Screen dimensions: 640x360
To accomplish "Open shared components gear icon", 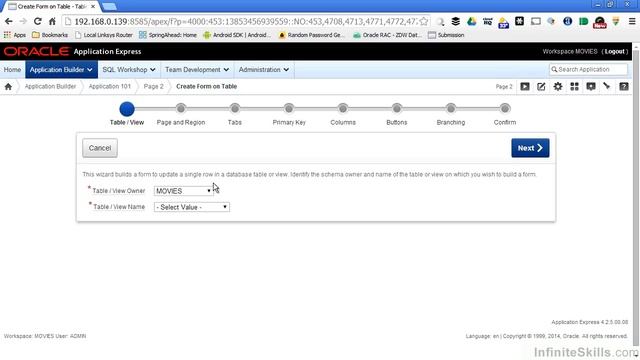I will [x=558, y=87].
